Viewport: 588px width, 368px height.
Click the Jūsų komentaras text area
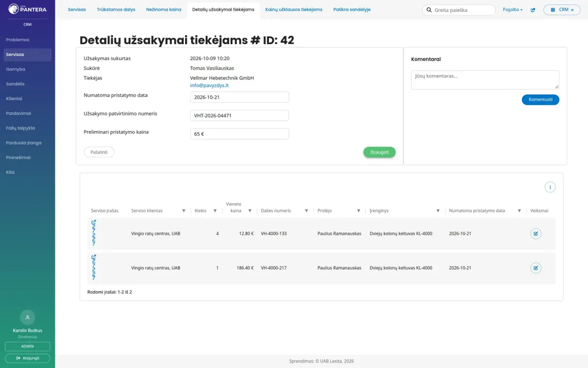(x=485, y=80)
